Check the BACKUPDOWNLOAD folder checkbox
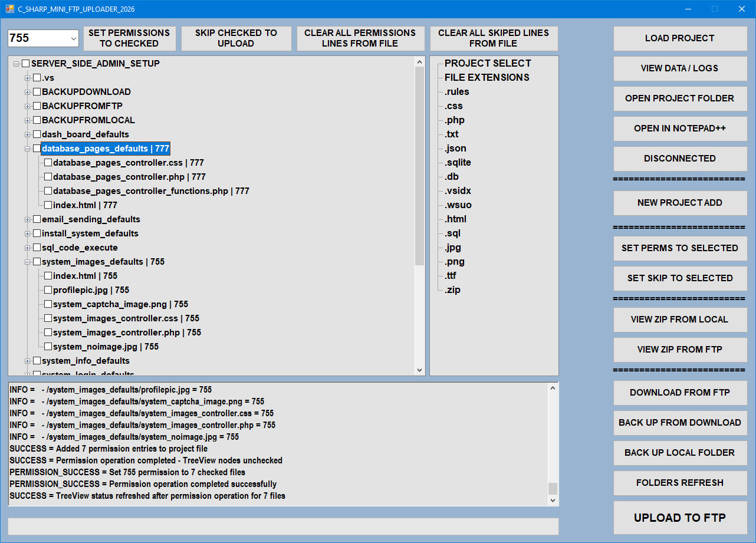The image size is (756, 543). point(37,92)
